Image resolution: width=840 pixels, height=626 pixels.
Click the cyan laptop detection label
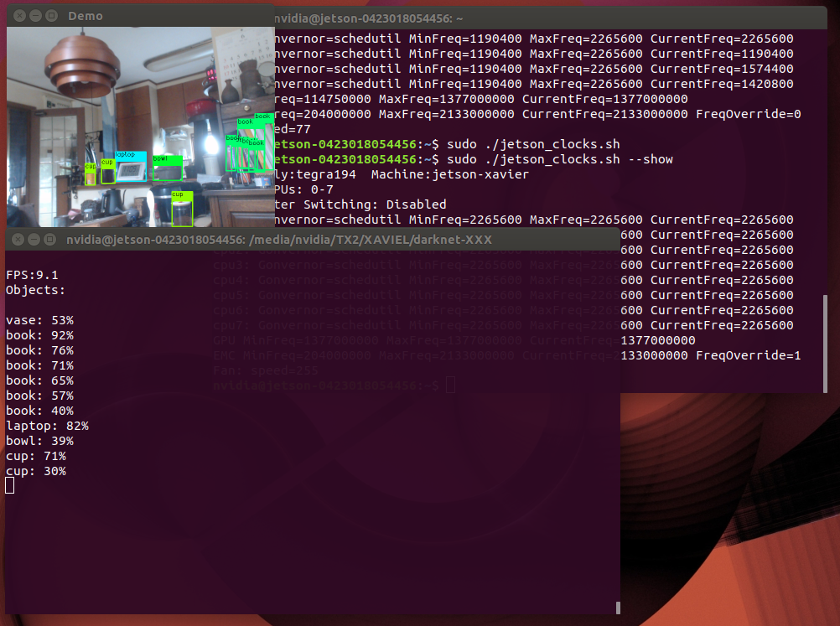coord(131,155)
